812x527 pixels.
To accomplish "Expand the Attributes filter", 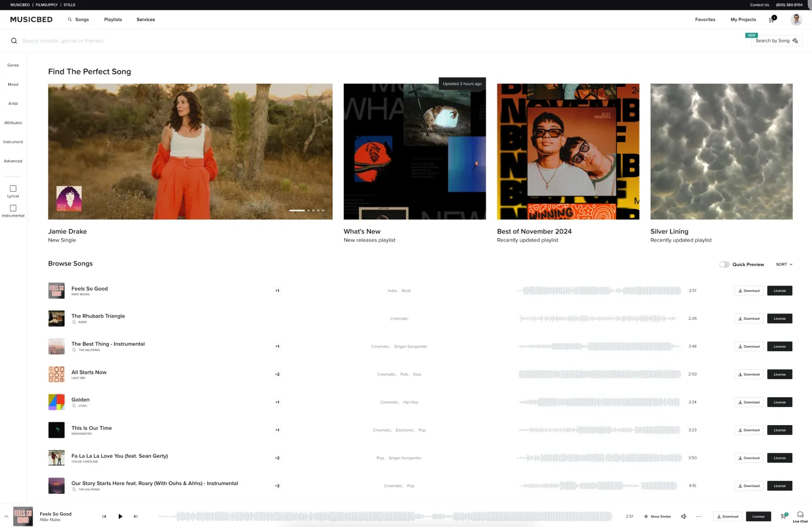I will pyautogui.click(x=13, y=123).
